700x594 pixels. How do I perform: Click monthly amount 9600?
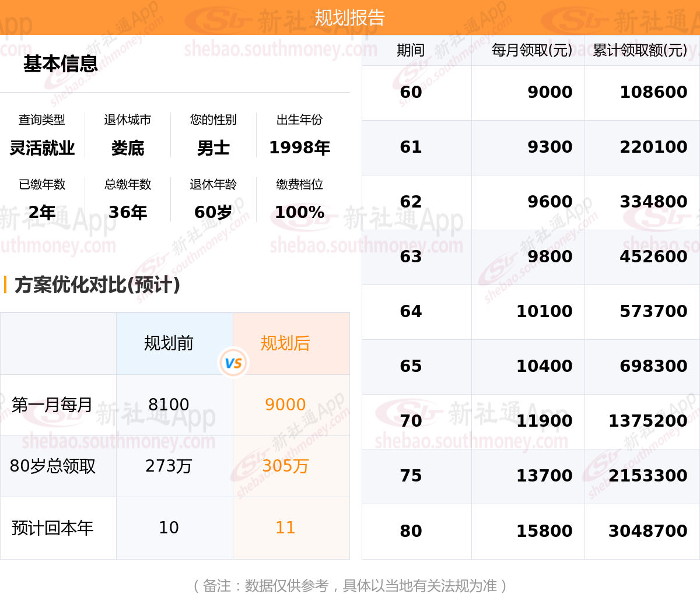point(550,202)
